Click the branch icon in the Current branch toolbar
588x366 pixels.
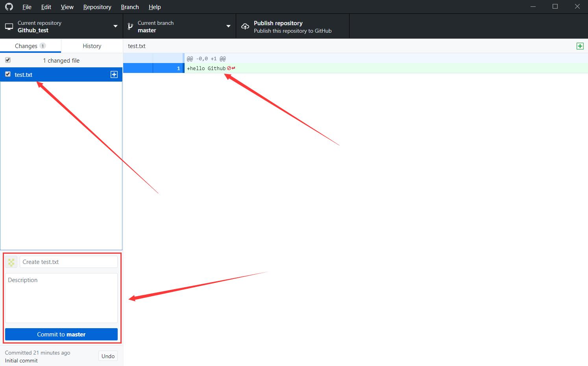tap(130, 26)
